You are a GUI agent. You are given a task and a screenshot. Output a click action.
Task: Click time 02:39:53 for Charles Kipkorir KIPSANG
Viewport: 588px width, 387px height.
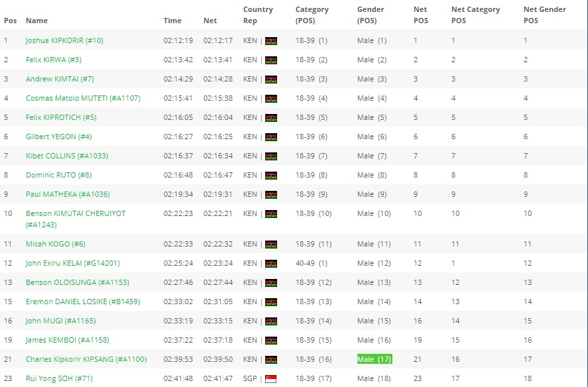tap(178, 359)
